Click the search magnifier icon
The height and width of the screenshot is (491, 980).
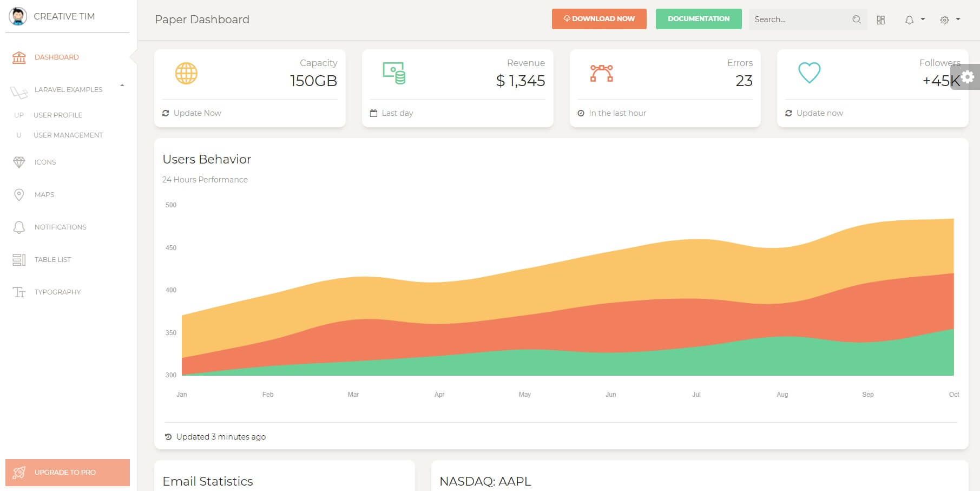[x=857, y=19]
